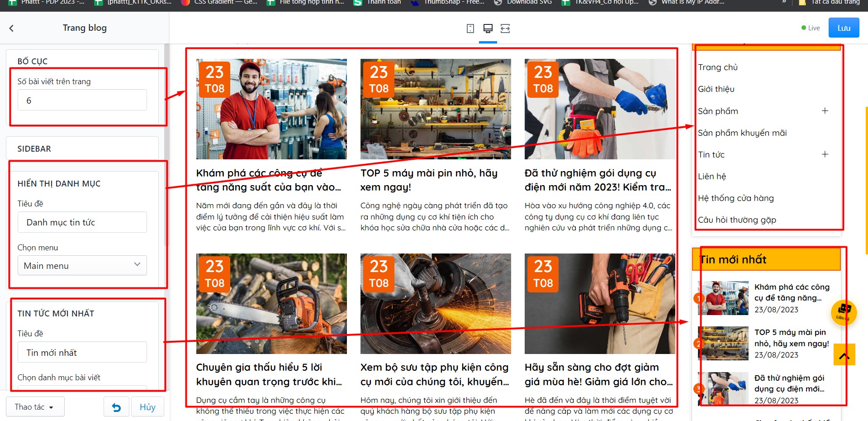
Task: Click the Chọn danh mục bài viết label
Action: (59, 378)
